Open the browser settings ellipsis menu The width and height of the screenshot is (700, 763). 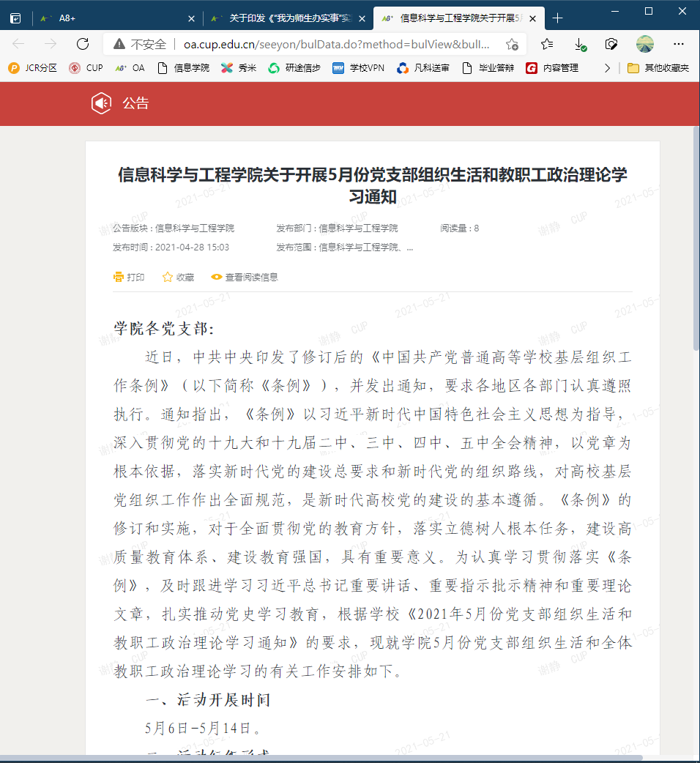[677, 44]
